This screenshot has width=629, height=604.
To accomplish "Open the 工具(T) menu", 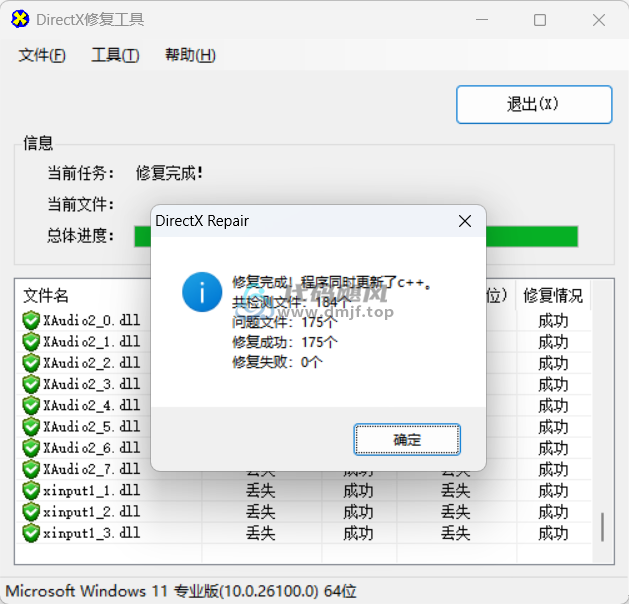I will 115,55.
